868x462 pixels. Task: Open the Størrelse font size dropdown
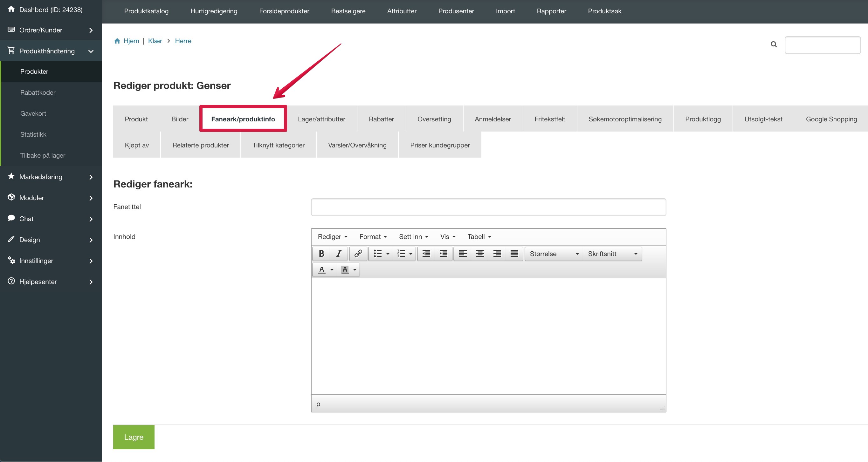click(554, 254)
